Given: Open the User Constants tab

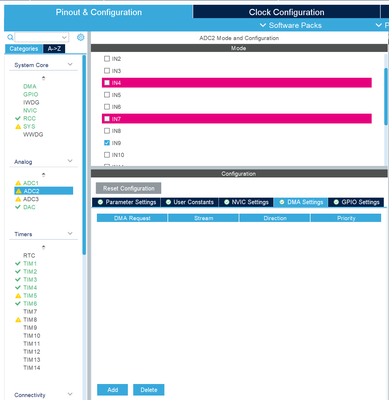Looking at the screenshot, I should pos(190,202).
